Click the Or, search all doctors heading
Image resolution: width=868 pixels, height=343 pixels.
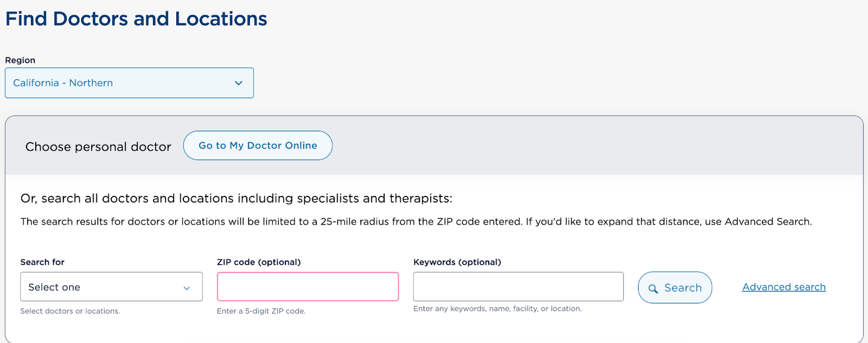(236, 199)
